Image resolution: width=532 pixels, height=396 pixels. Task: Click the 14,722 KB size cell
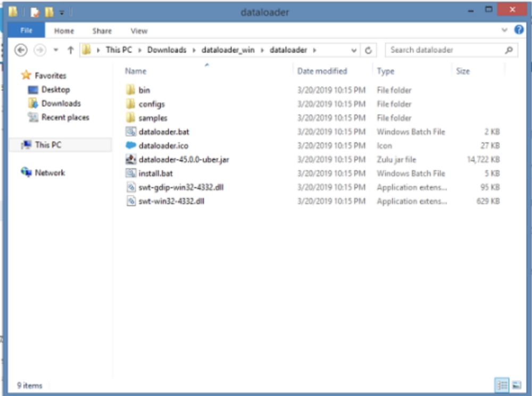tap(484, 160)
